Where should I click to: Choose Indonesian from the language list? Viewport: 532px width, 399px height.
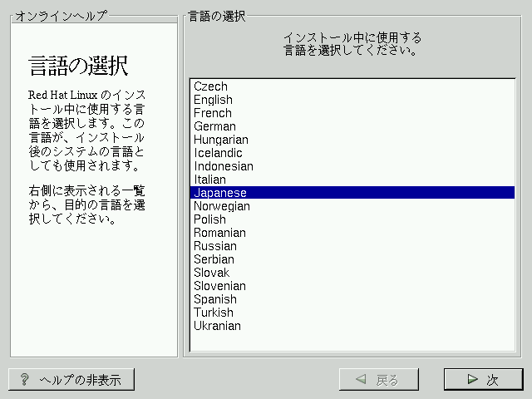tap(223, 166)
